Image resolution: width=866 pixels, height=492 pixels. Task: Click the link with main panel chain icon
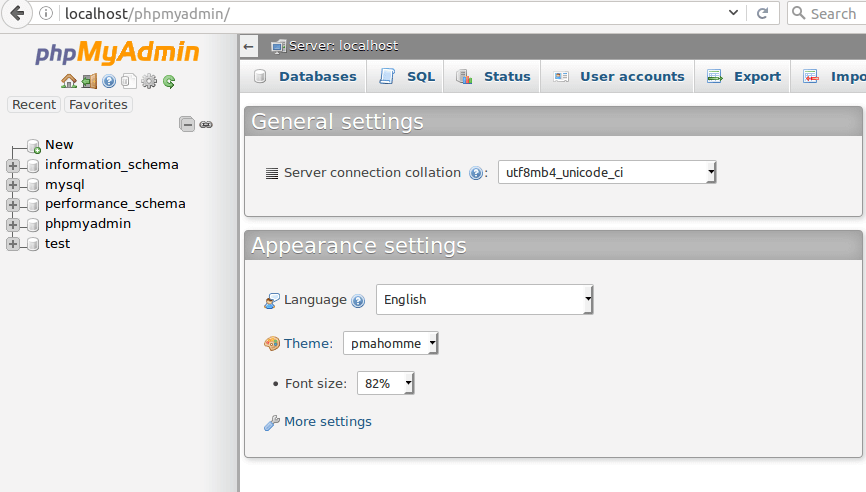click(x=206, y=124)
